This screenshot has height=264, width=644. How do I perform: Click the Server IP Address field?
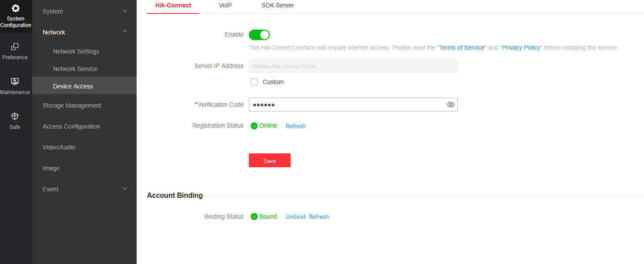(353, 66)
